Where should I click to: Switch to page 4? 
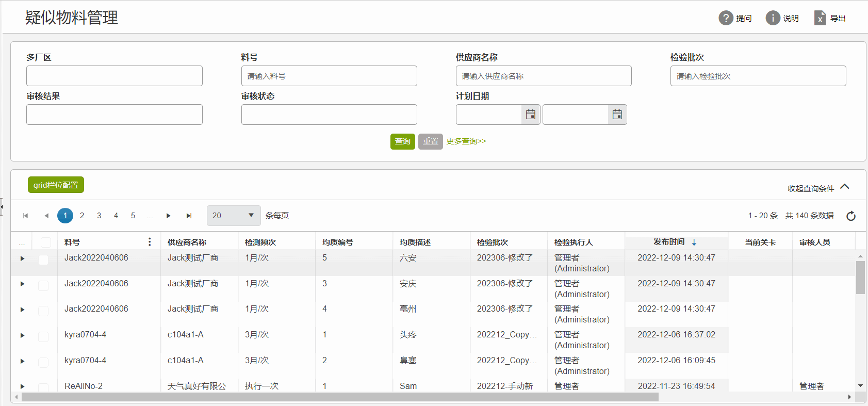[x=116, y=216]
